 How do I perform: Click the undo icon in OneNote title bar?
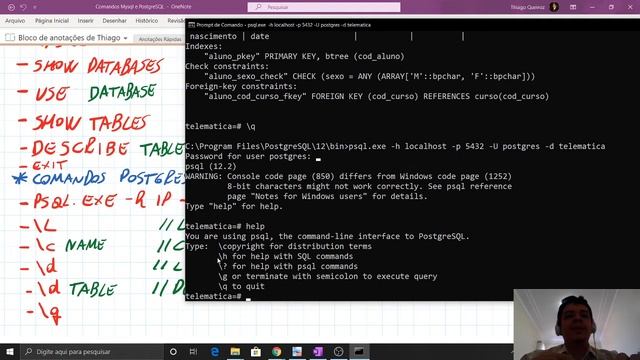[23, 7]
